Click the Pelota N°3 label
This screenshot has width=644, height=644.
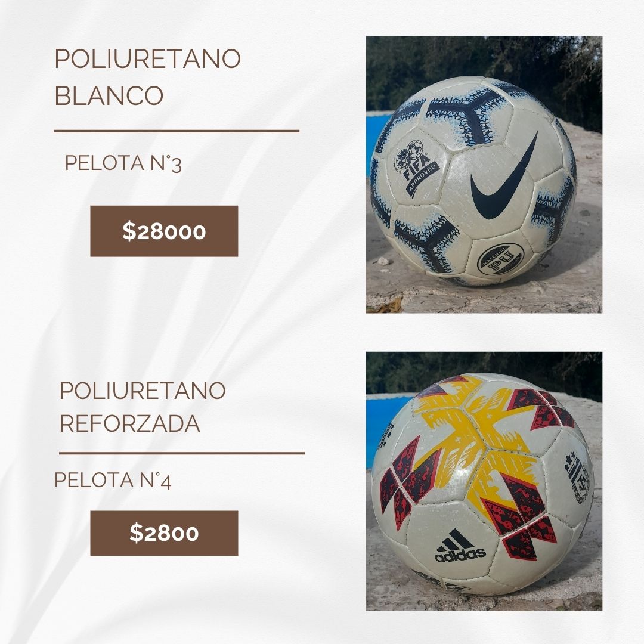123,163
